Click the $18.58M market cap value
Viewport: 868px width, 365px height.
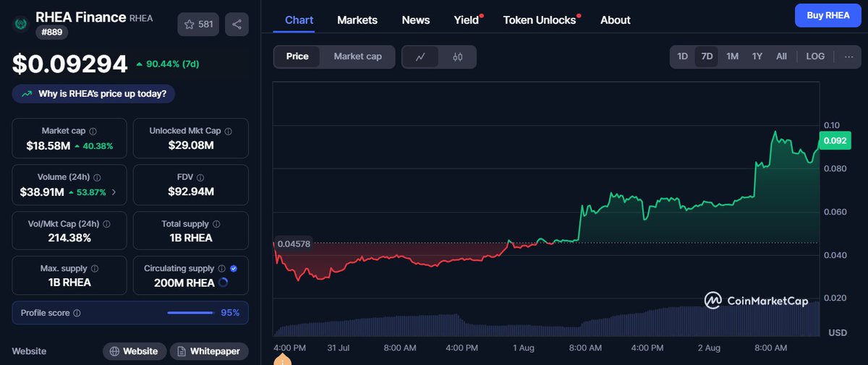tap(48, 146)
